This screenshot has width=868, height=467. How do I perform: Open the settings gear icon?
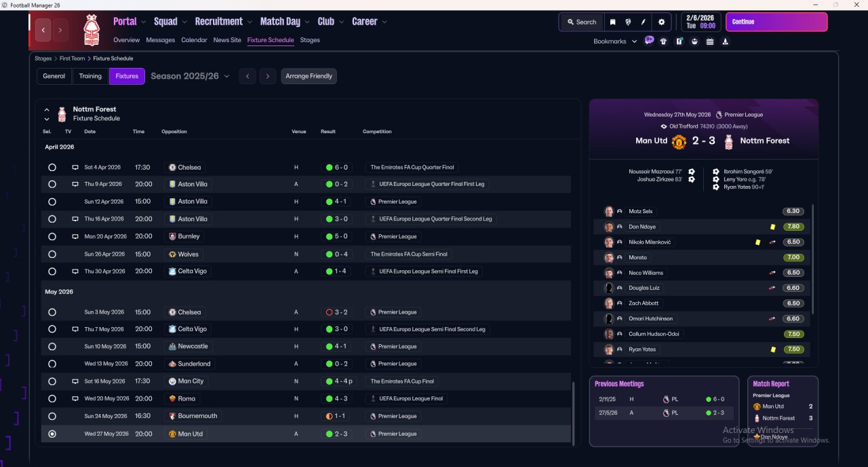click(662, 22)
